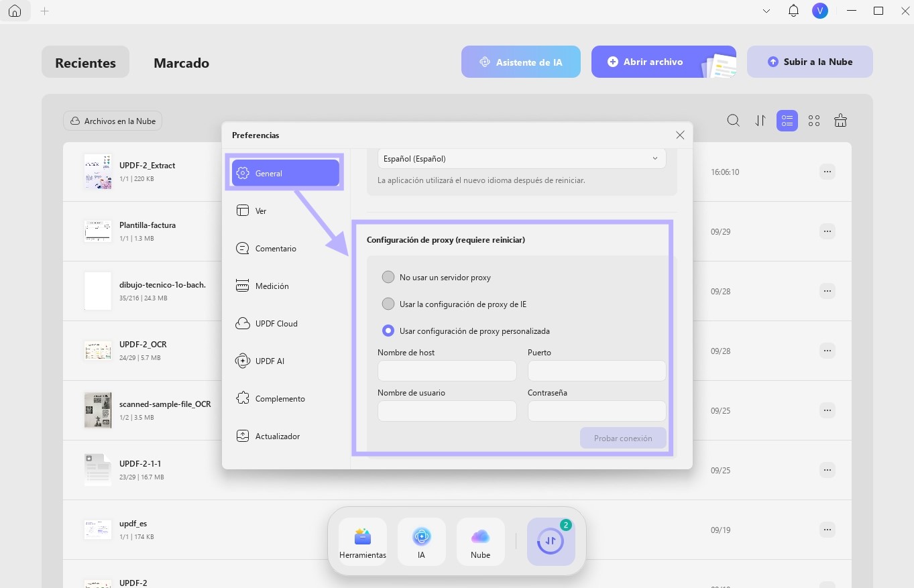Open the scanned-sample-file_OCR thumbnail

[x=98, y=410]
